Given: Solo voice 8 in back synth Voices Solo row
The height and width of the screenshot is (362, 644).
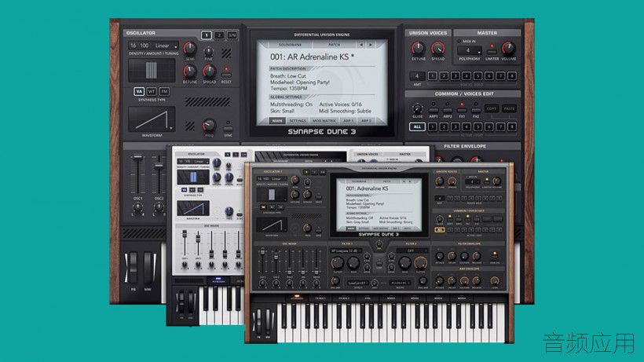Looking at the screenshot, I should pos(512,76).
